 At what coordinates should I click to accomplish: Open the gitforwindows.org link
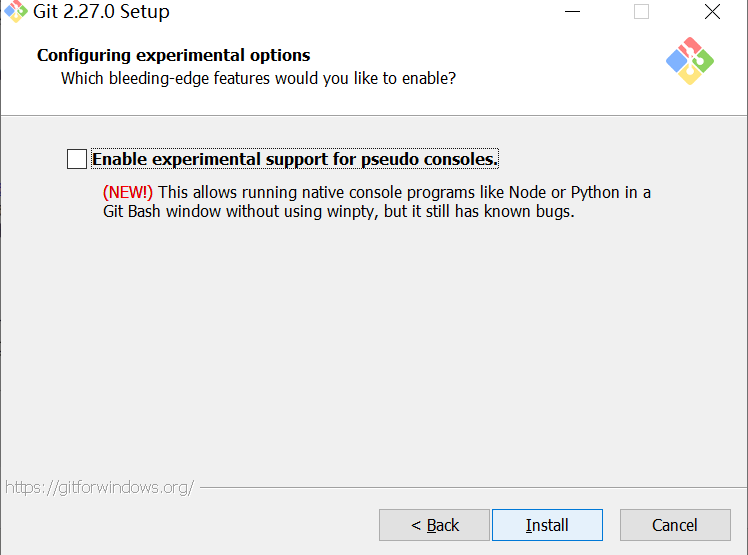tap(99, 488)
